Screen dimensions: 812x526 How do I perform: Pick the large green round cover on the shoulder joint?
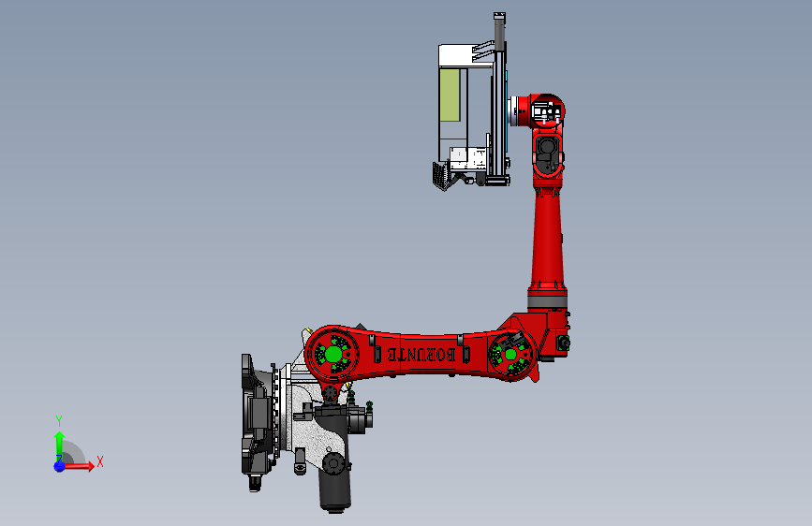point(333,355)
